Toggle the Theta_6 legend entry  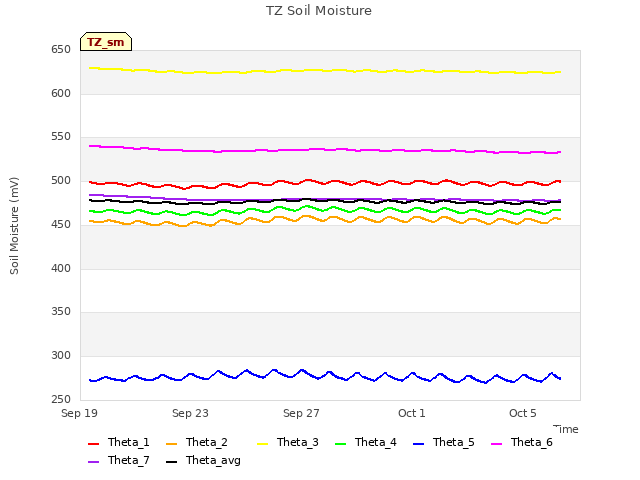tap(522, 442)
